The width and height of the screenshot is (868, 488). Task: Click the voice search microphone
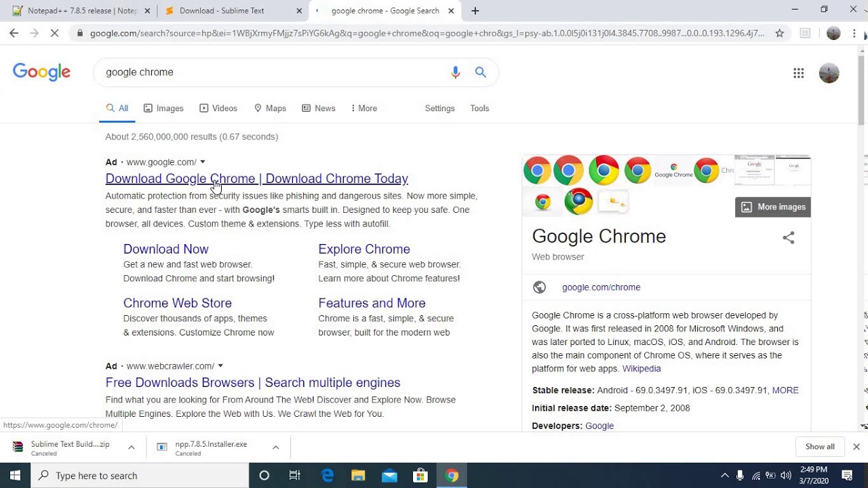(x=455, y=72)
